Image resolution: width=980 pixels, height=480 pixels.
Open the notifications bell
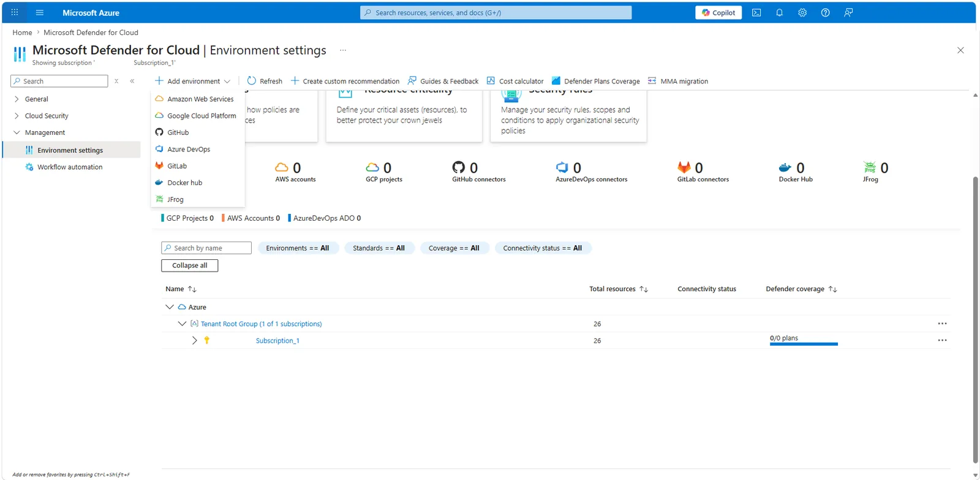[x=779, y=12]
